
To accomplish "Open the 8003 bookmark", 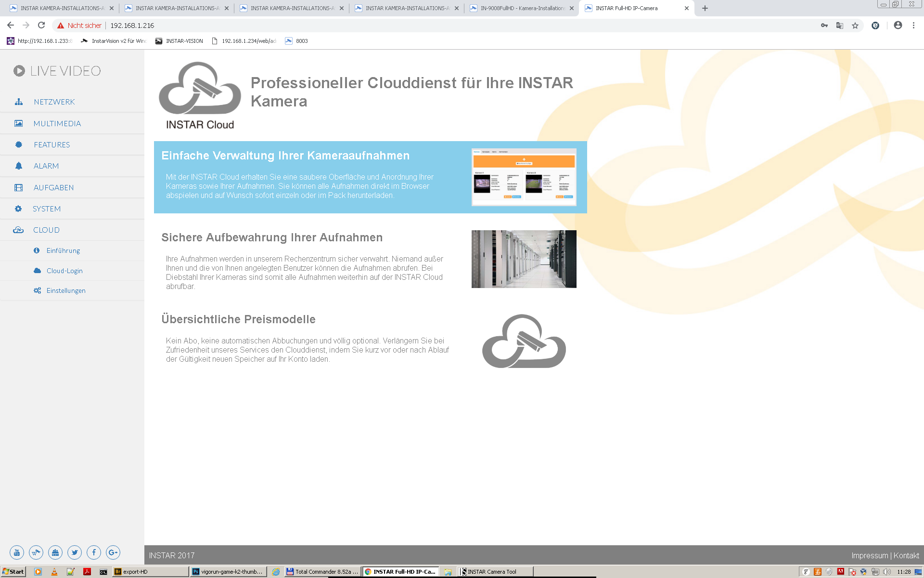I will click(x=296, y=41).
